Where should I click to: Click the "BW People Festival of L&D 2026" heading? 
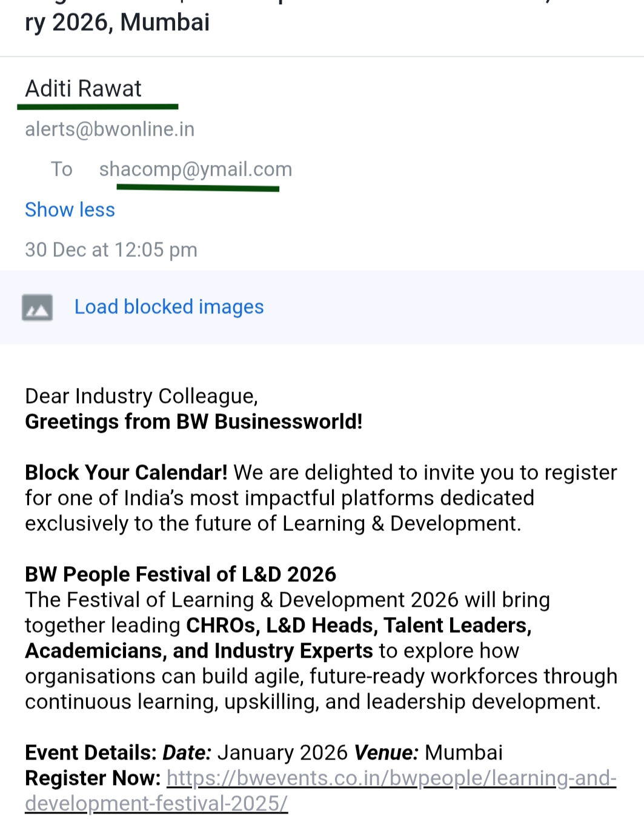[x=180, y=575]
